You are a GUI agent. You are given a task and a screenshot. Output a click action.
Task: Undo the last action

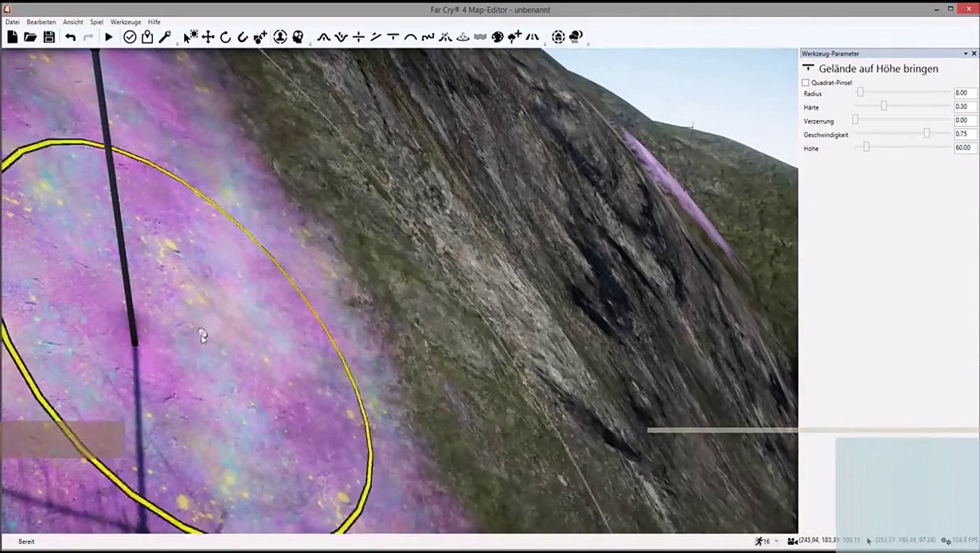point(70,37)
